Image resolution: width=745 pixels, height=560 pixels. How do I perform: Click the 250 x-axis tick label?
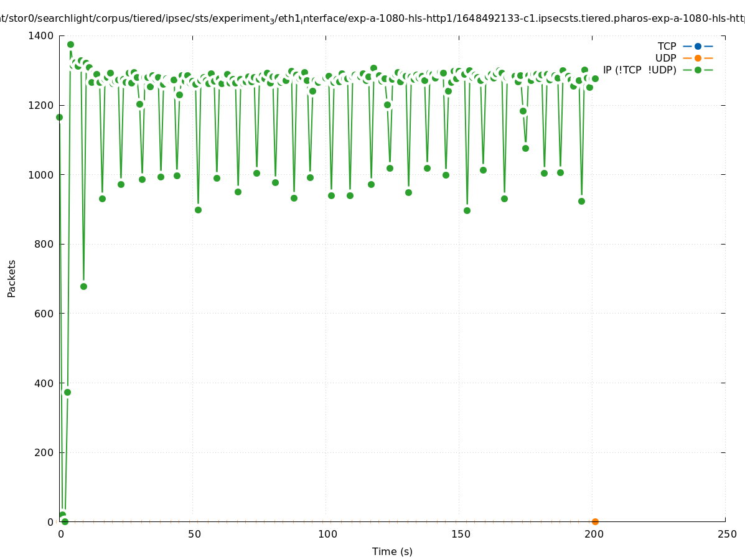click(x=726, y=534)
